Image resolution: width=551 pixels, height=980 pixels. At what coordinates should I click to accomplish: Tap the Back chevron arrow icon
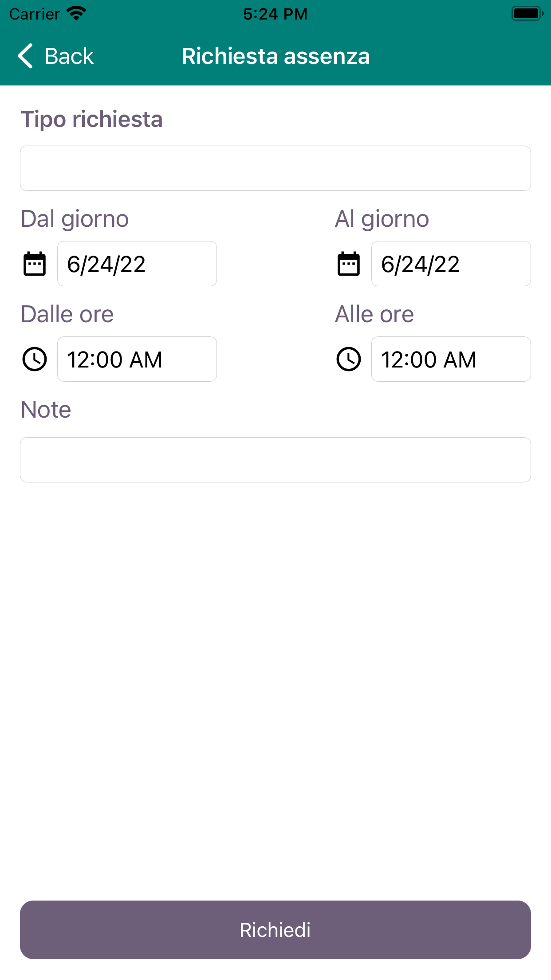(25, 56)
